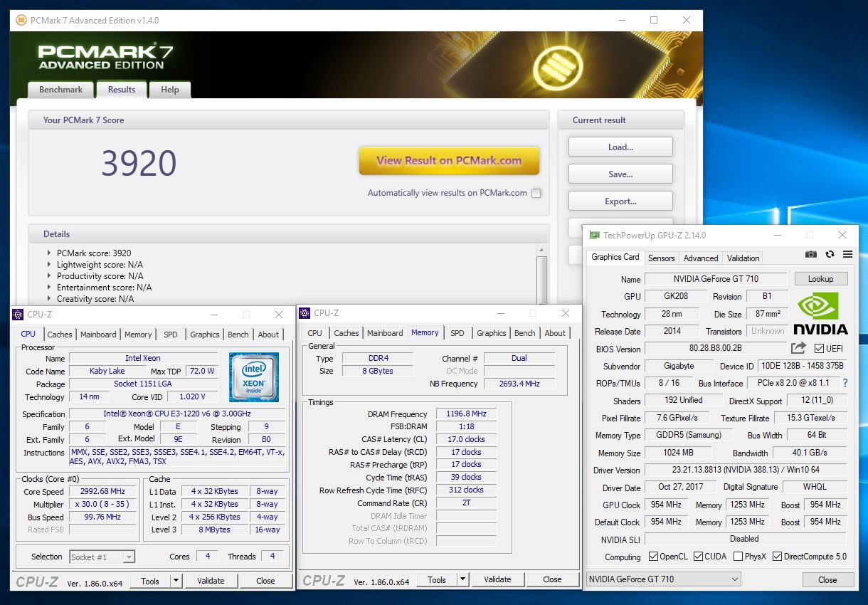Toggle the PhysX checkbox

click(738, 557)
